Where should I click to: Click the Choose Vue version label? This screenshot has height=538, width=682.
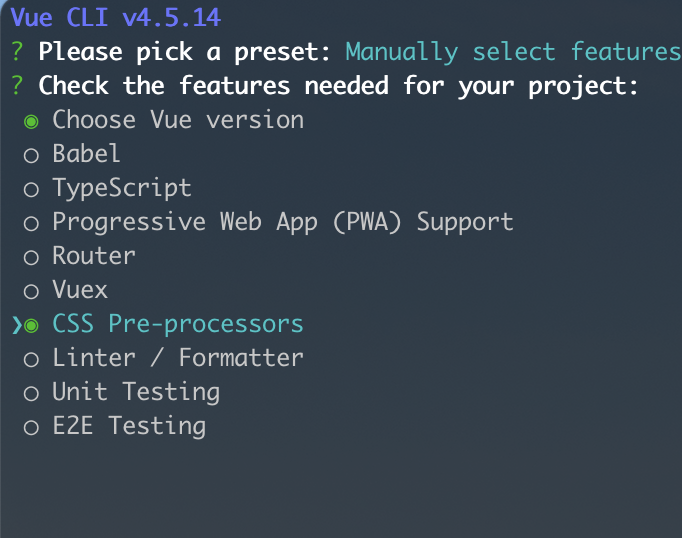coord(178,120)
